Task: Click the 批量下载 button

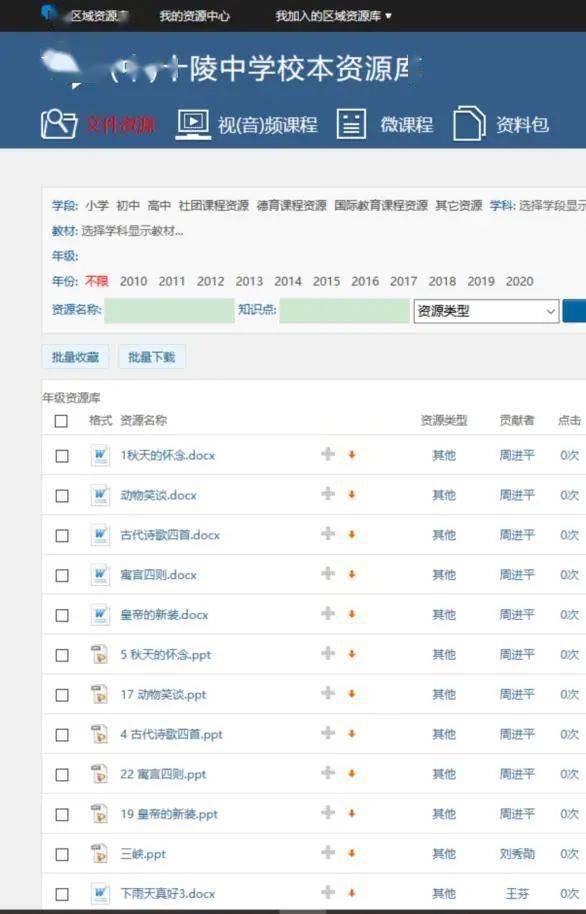Action: (152, 357)
